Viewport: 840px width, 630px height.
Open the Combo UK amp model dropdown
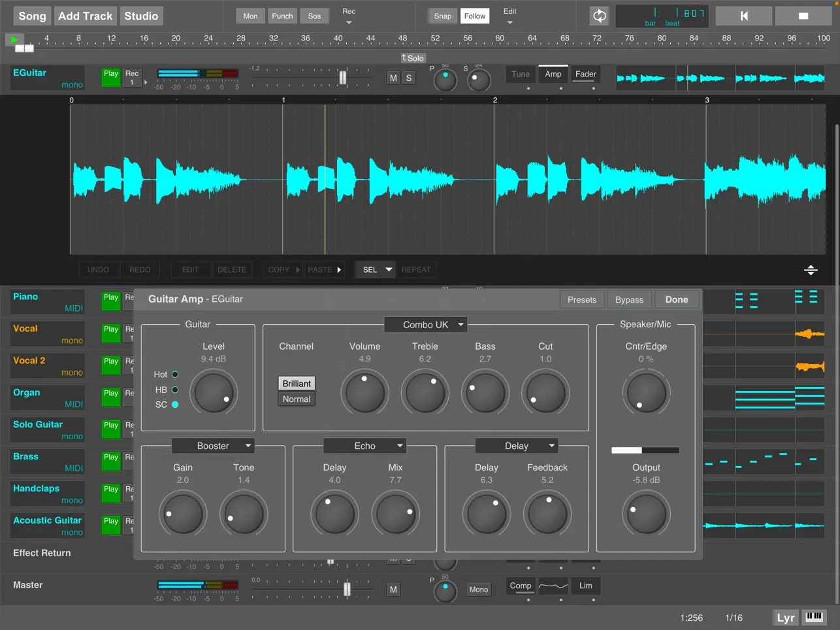(x=425, y=324)
